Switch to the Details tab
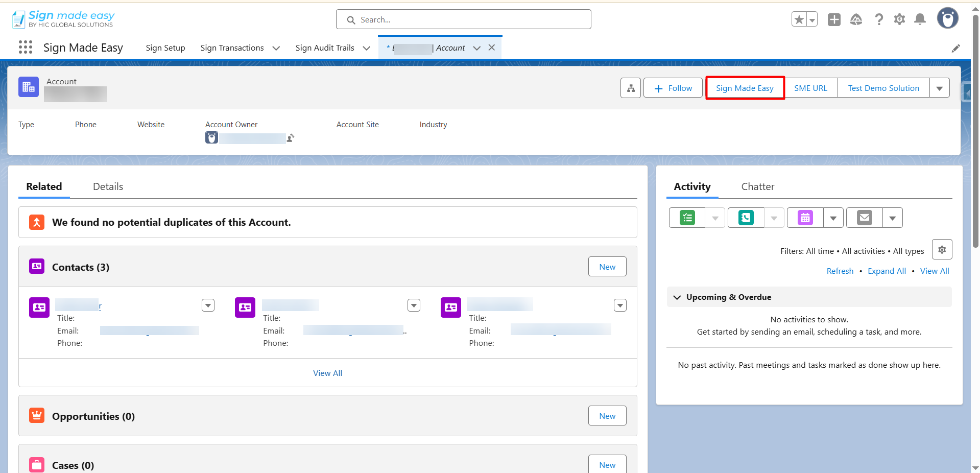Viewport: 980px width, 473px height. pyautogui.click(x=108, y=187)
